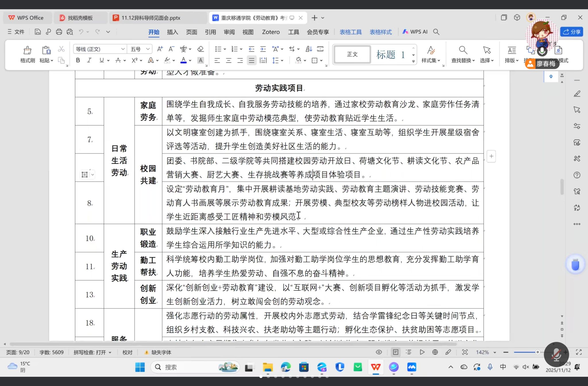Toggle Italic formatting
Image resolution: width=588 pixels, height=386 pixels.
point(89,60)
